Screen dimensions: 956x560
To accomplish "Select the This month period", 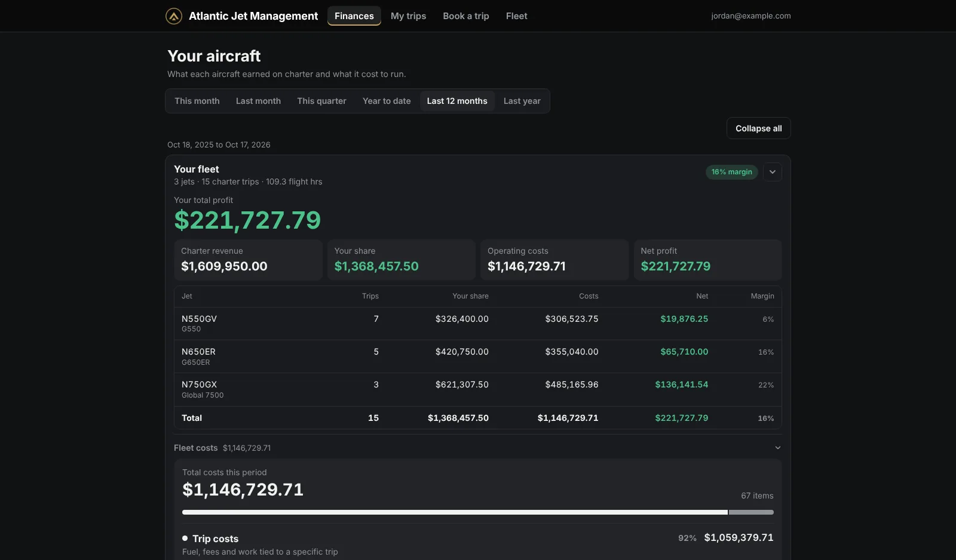I will pyautogui.click(x=197, y=101).
